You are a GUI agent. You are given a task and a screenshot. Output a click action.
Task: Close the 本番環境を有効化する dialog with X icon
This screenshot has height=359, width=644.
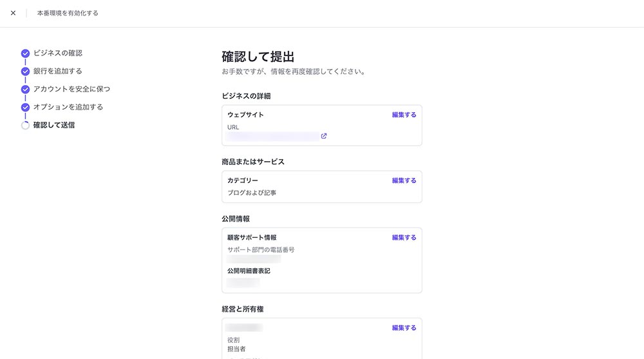(x=13, y=13)
